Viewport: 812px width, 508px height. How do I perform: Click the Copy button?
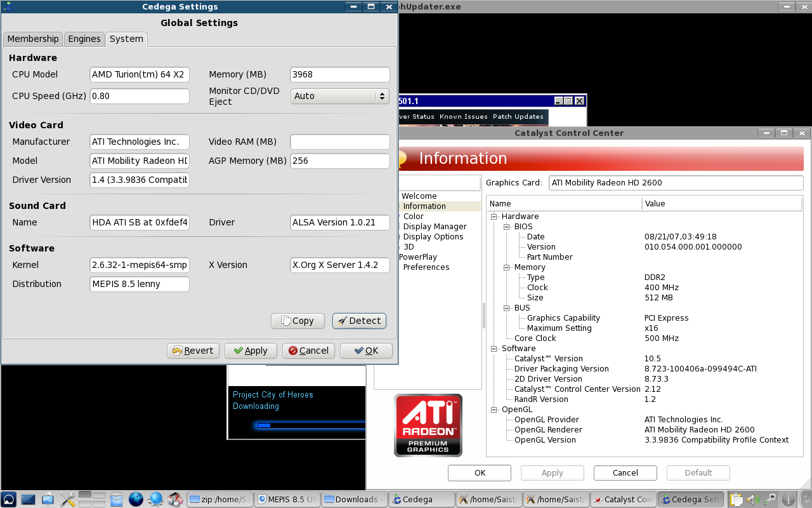(298, 321)
